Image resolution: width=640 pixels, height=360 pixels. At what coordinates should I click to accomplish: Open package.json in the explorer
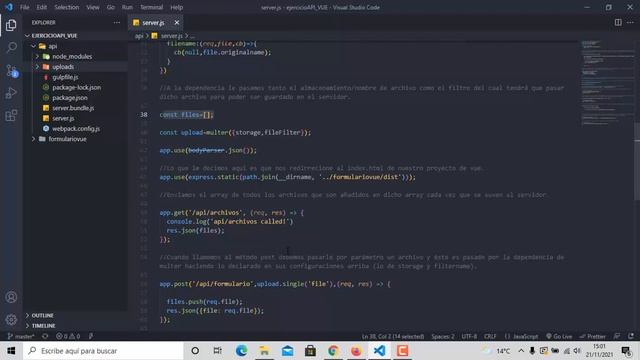[69, 98]
